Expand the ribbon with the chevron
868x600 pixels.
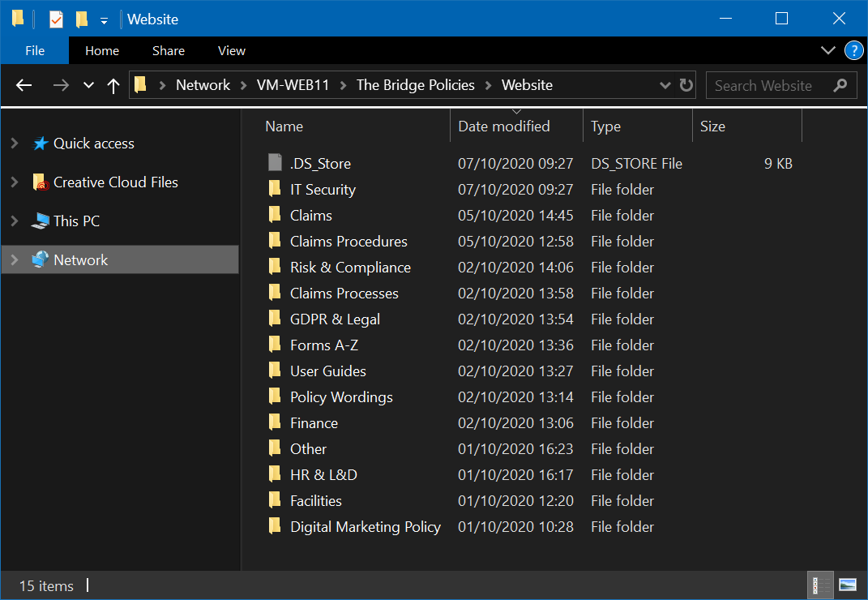point(827,50)
